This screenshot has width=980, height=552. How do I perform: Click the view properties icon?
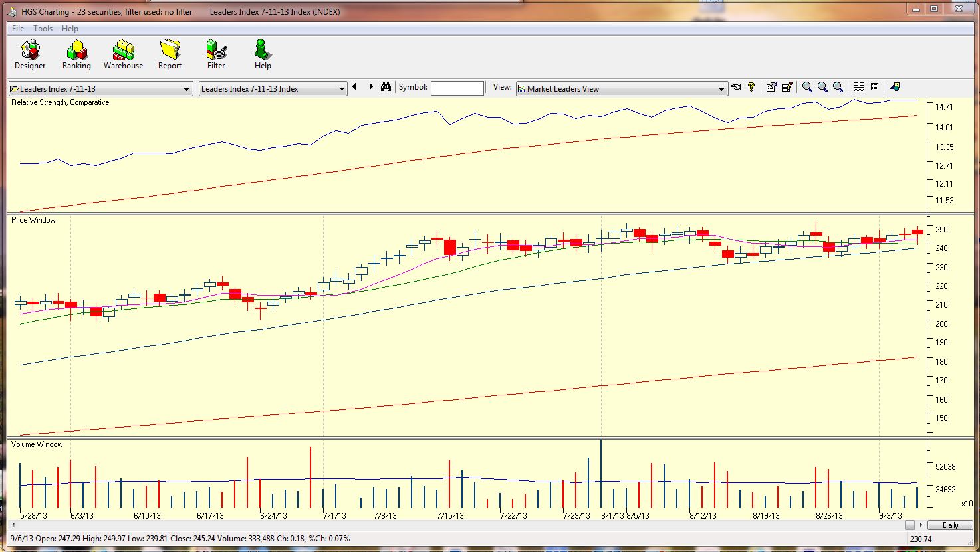point(771,87)
